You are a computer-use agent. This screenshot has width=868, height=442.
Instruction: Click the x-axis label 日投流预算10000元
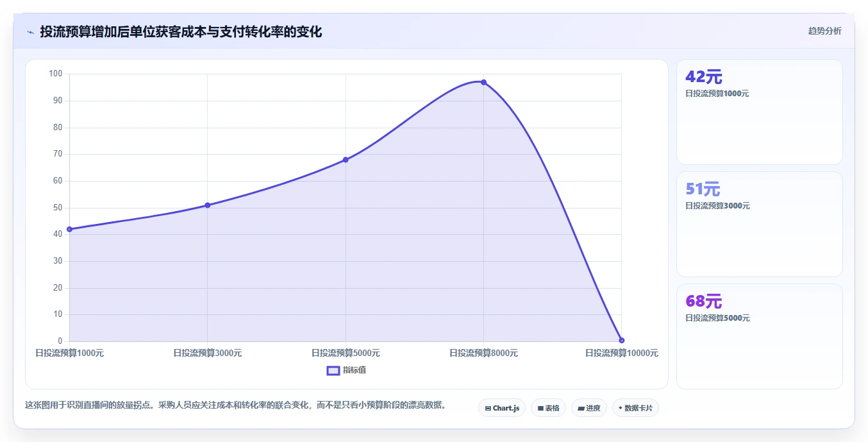click(x=621, y=353)
